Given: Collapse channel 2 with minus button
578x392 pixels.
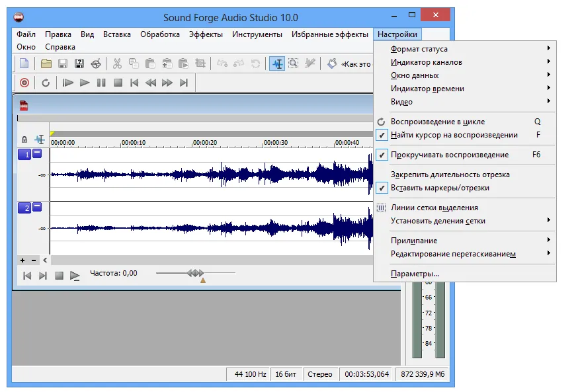Looking at the screenshot, I should [37, 207].
